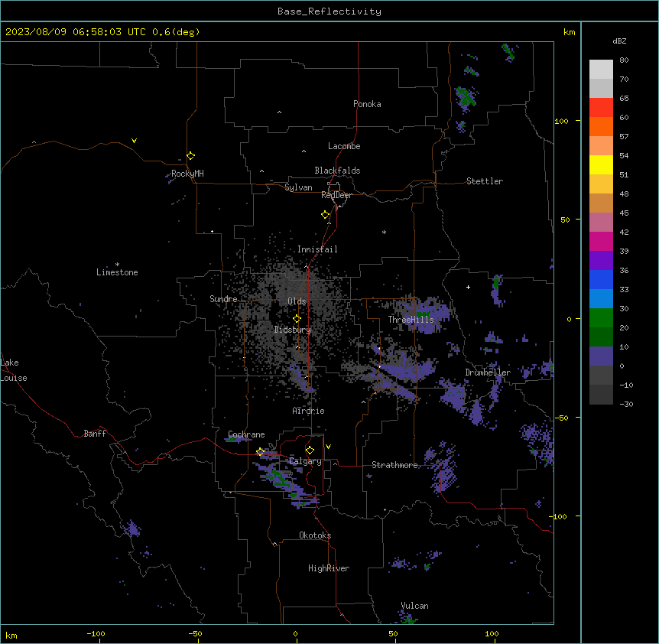659x644 pixels.
Task: Select the slate-purple 10–0 dBZ legend color
Action: [x=601, y=356]
